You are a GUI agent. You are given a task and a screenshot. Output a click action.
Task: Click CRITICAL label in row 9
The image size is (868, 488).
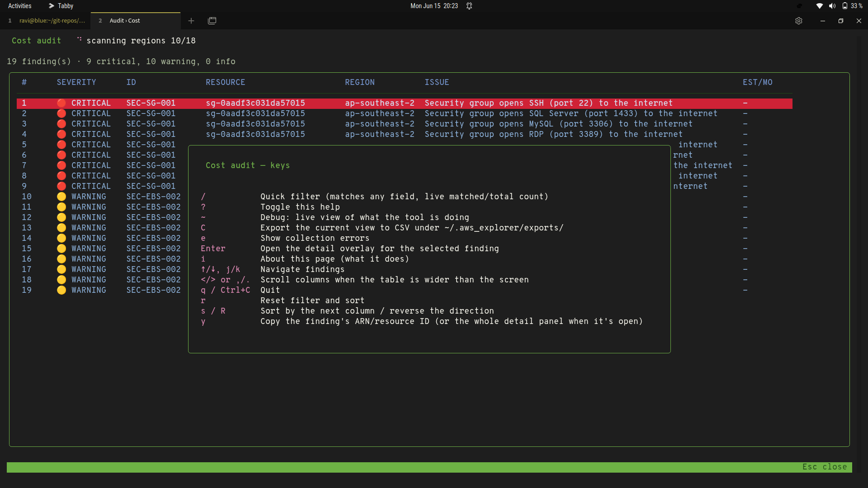[91, 186]
